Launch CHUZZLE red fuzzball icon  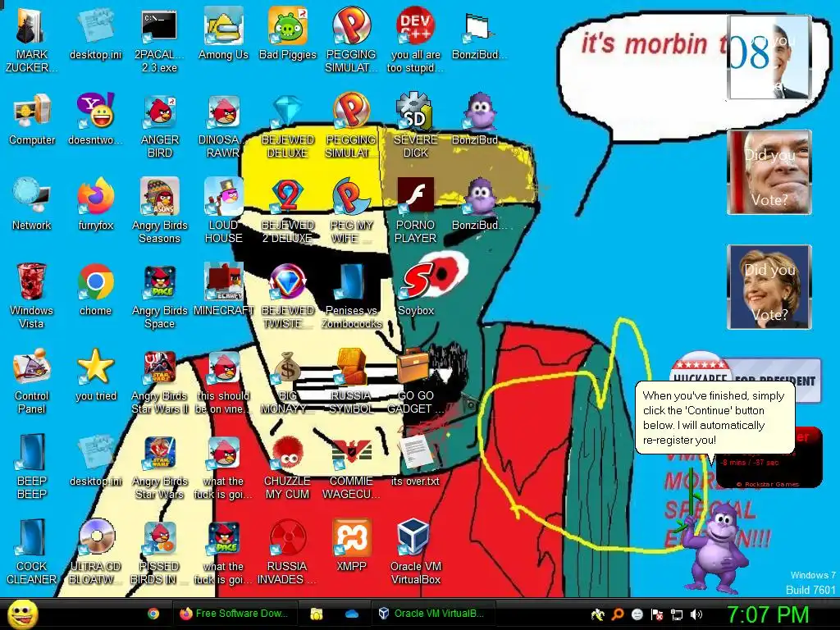288,467
